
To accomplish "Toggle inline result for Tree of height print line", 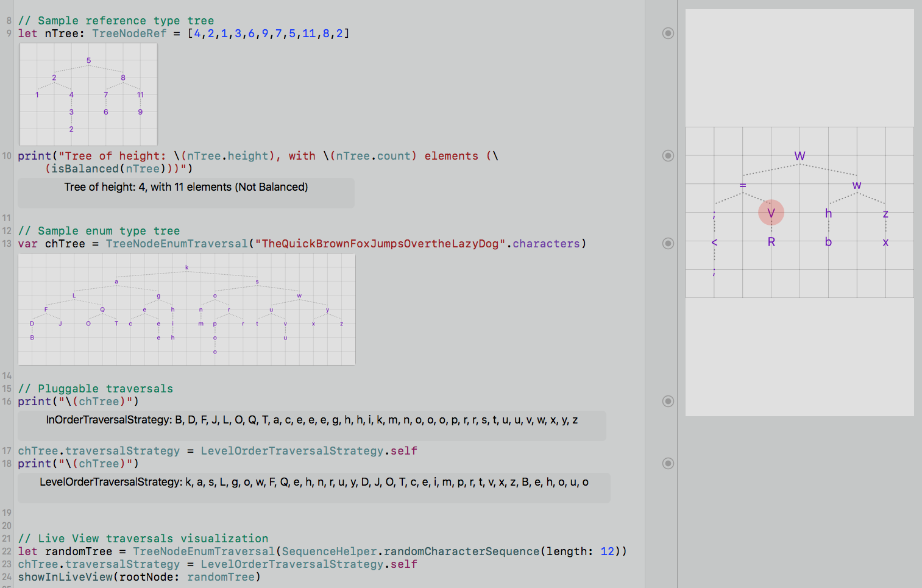I will pyautogui.click(x=668, y=155).
